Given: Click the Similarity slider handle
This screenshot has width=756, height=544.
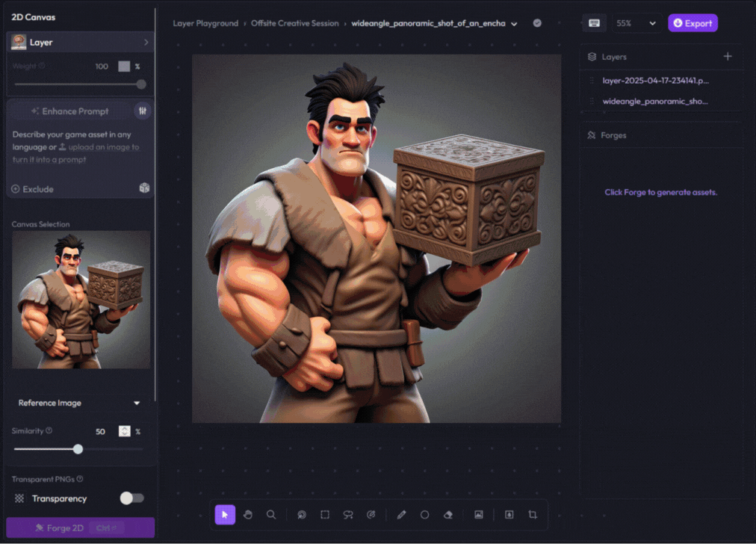Looking at the screenshot, I should pos(78,449).
